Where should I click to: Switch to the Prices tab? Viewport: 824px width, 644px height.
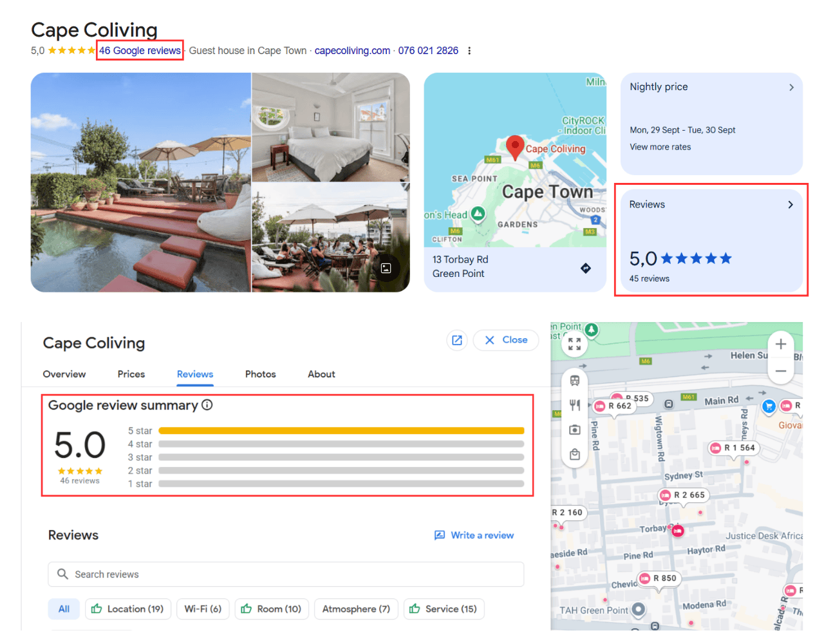131,374
